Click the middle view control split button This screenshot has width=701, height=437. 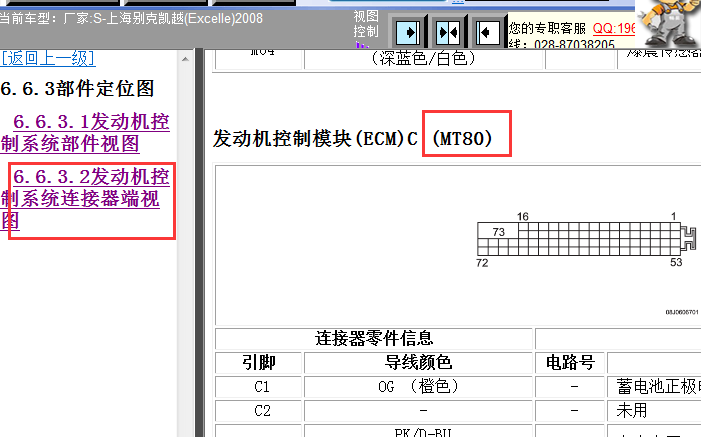click(x=447, y=32)
